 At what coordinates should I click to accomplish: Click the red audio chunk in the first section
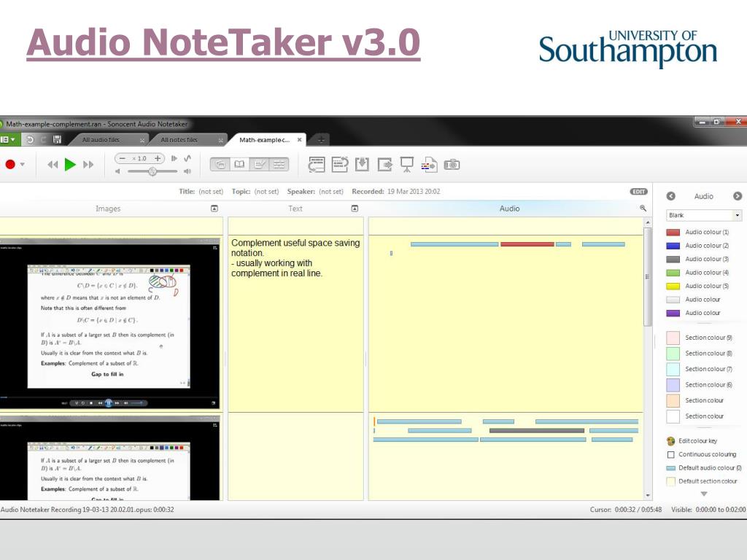[x=527, y=244]
